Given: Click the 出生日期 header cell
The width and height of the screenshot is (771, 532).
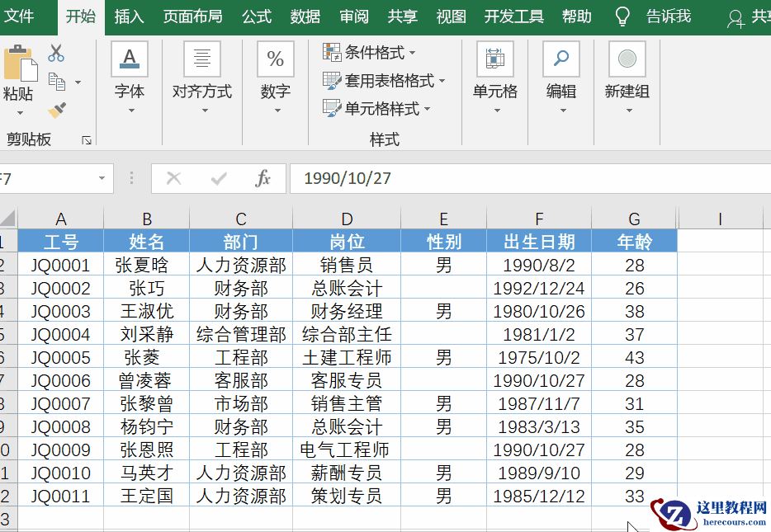Looking at the screenshot, I should click(x=539, y=241).
